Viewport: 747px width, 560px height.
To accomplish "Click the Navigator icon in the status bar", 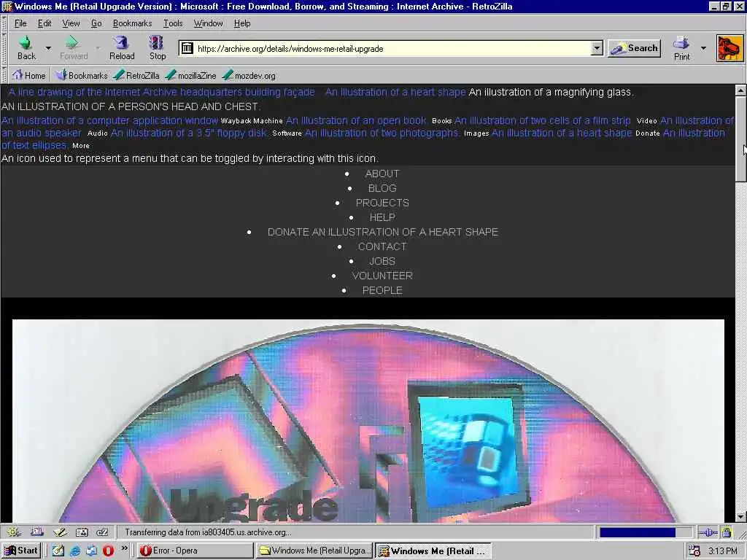I will click(x=13, y=532).
